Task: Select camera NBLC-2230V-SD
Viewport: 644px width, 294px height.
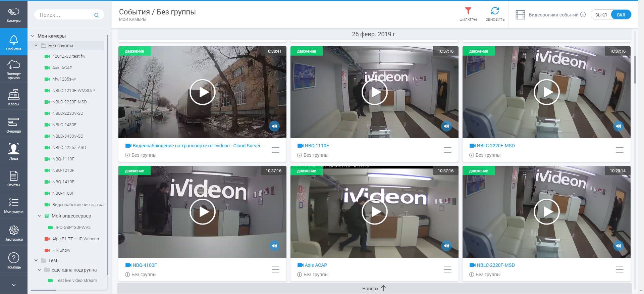Action: point(68,113)
